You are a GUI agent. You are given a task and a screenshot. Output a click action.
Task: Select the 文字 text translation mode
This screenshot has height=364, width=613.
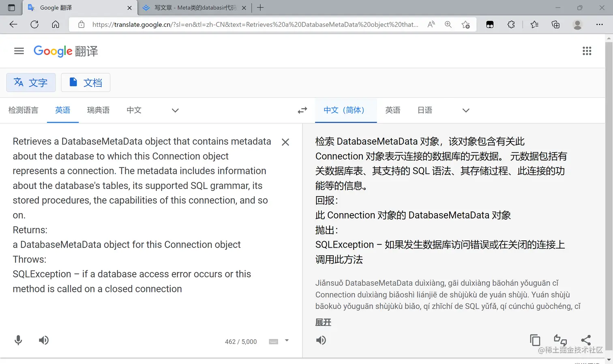tap(31, 83)
